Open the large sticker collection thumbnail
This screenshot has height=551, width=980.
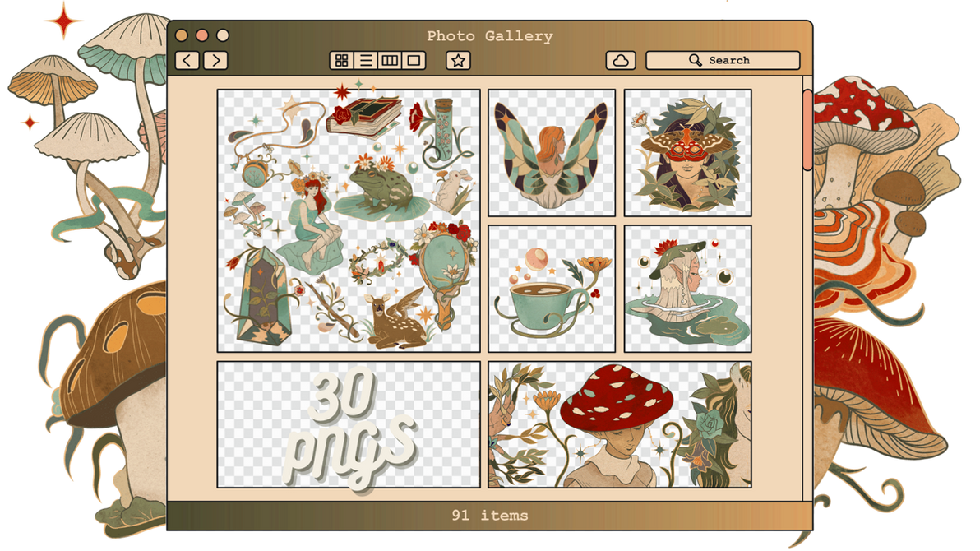point(349,220)
